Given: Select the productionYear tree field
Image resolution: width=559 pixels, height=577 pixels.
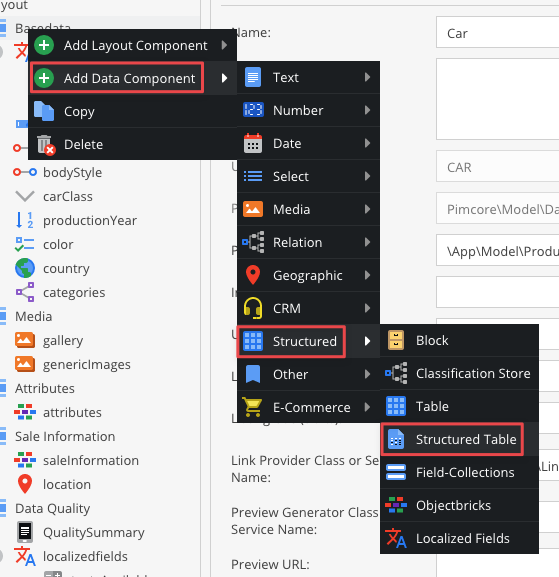Looking at the screenshot, I should 90,220.
